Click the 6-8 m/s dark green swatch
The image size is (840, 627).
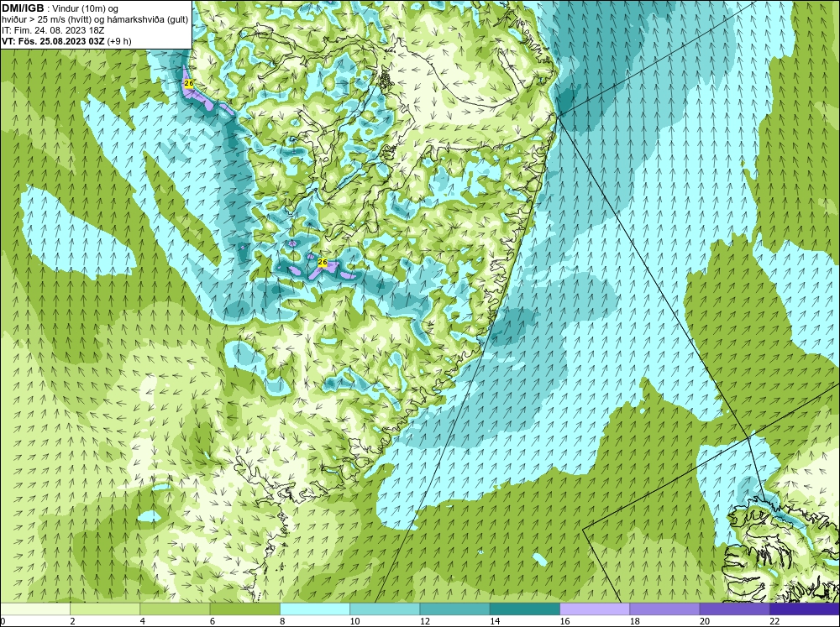point(244,609)
